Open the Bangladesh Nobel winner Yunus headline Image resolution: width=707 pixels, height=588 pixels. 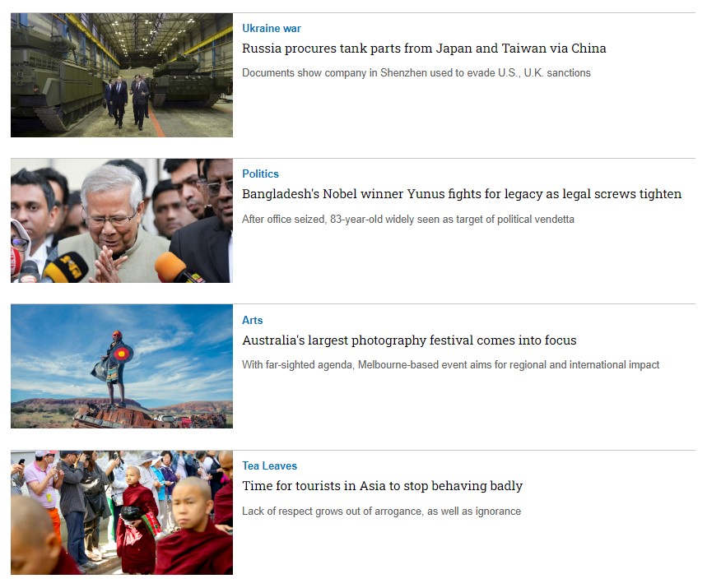click(x=462, y=194)
